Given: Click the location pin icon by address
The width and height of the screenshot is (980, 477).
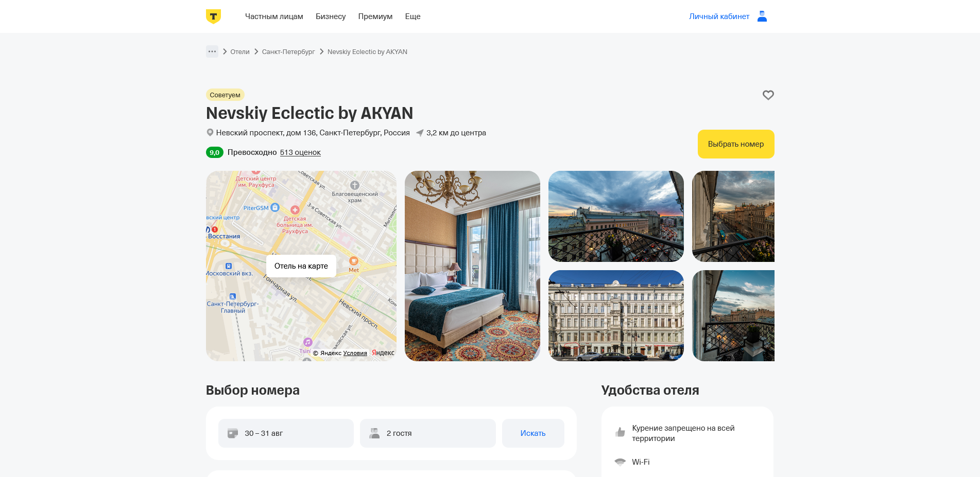Looking at the screenshot, I should [x=210, y=133].
